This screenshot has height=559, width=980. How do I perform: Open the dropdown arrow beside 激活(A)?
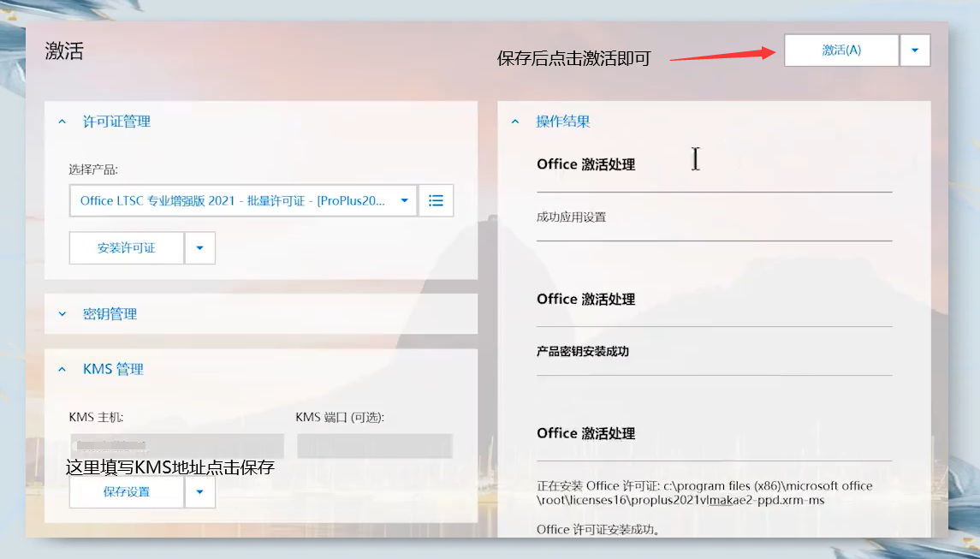915,50
